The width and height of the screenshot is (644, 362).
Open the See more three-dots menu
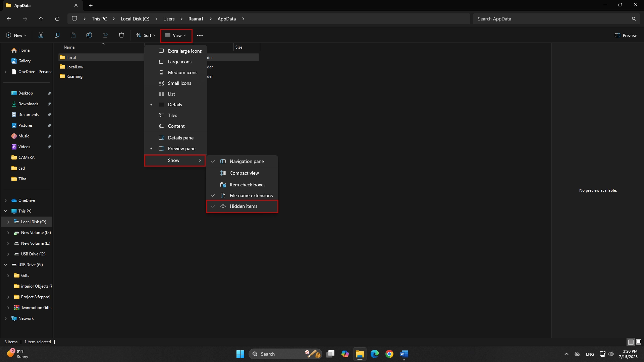[200, 35]
